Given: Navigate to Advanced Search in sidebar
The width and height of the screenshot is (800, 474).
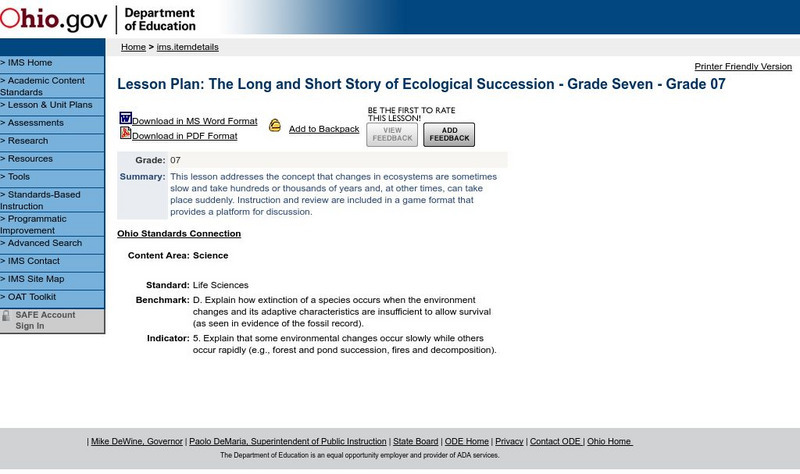Looking at the screenshot, I should click(x=43, y=243).
